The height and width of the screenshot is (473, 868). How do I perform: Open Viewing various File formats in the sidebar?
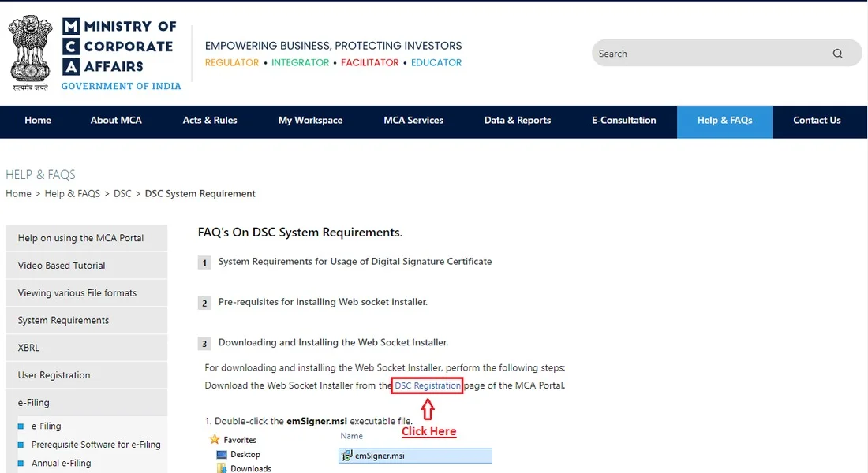(x=86, y=292)
